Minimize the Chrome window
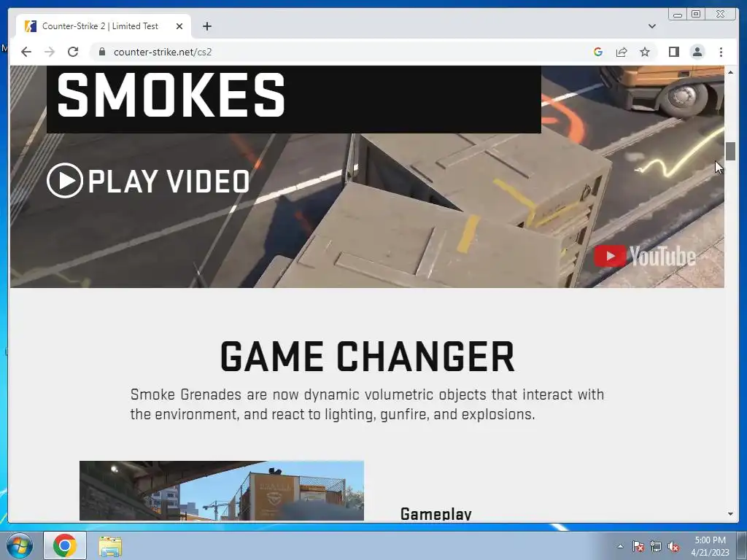Screen dimensions: 747x560 coord(678,15)
